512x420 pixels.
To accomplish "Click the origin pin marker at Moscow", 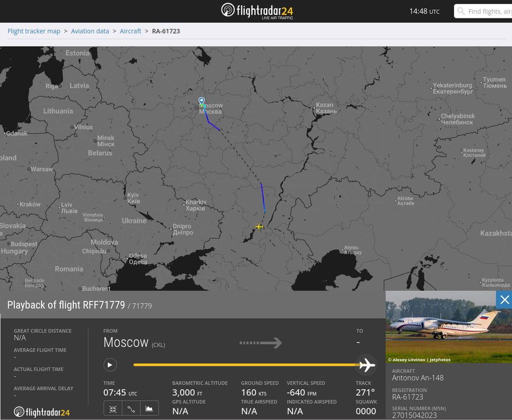I will tap(202, 100).
